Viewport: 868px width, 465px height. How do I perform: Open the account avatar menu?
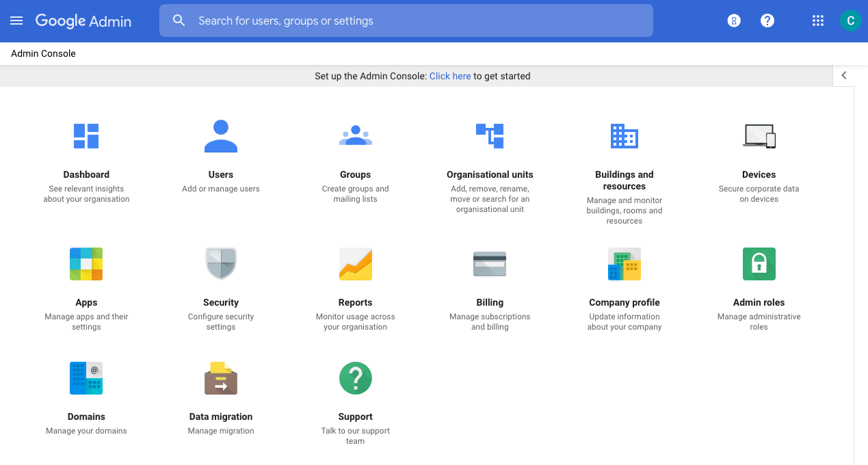pyautogui.click(x=850, y=21)
